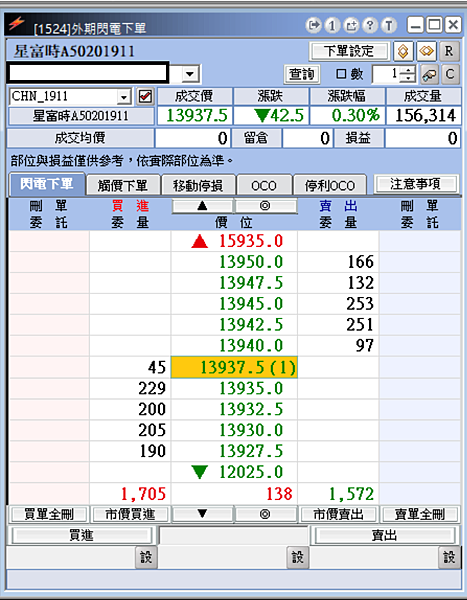Open help via the question mark icon

pos(370,26)
